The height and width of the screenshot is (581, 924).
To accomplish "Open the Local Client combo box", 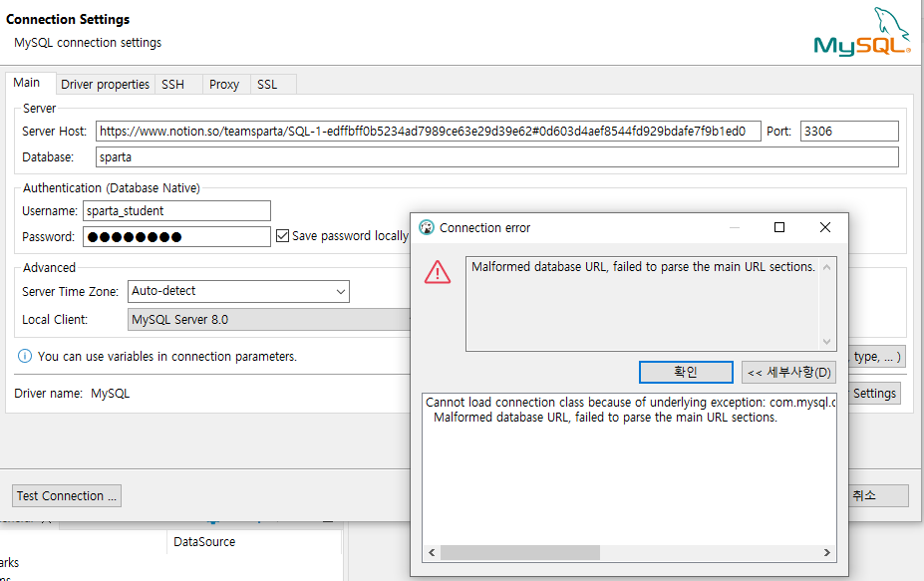I will (269, 319).
